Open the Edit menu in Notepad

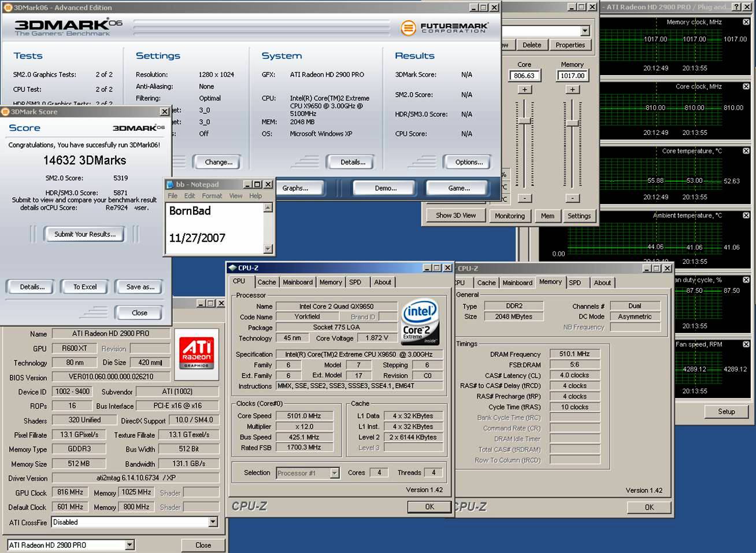pos(190,196)
